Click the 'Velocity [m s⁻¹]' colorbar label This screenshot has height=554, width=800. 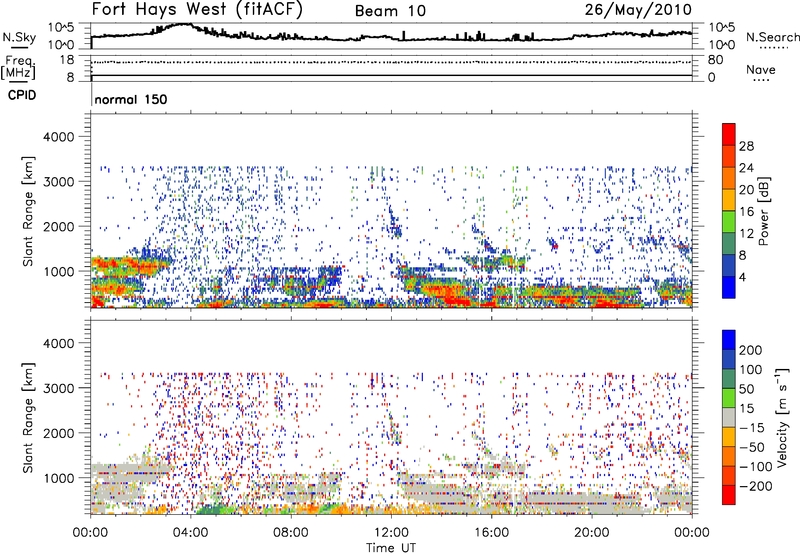[782, 417]
